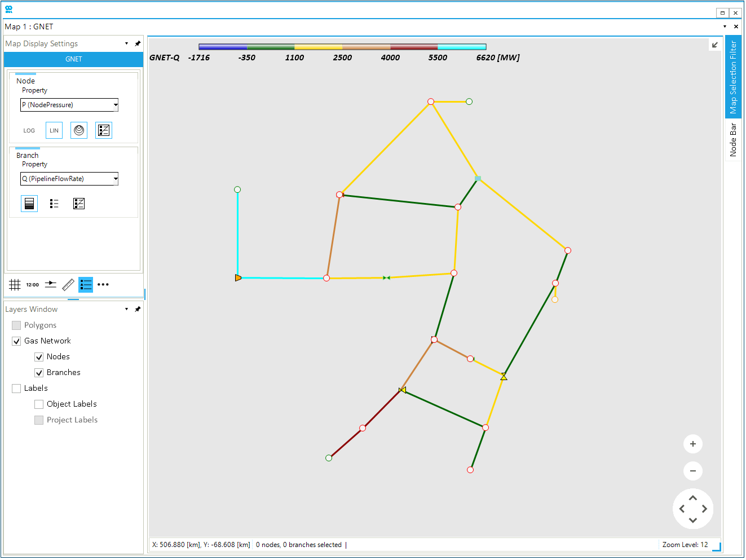Toggle the Polygons layer checkbox

tap(16, 325)
